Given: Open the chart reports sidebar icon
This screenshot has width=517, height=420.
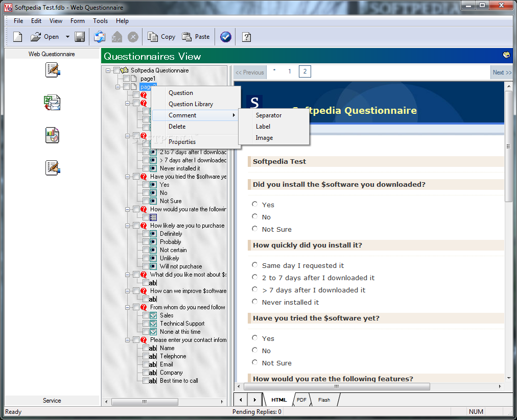Looking at the screenshot, I should pos(53,135).
